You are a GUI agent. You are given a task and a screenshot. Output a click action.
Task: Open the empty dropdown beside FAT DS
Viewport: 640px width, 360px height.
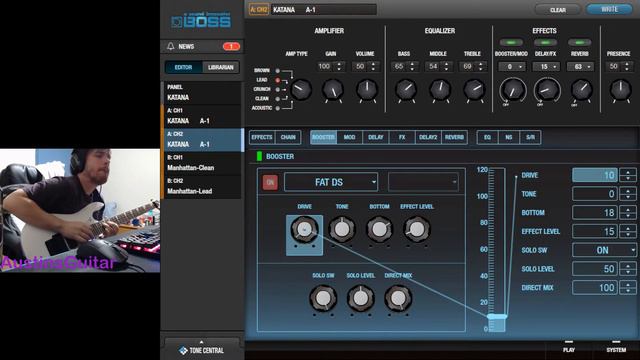[x=423, y=182]
